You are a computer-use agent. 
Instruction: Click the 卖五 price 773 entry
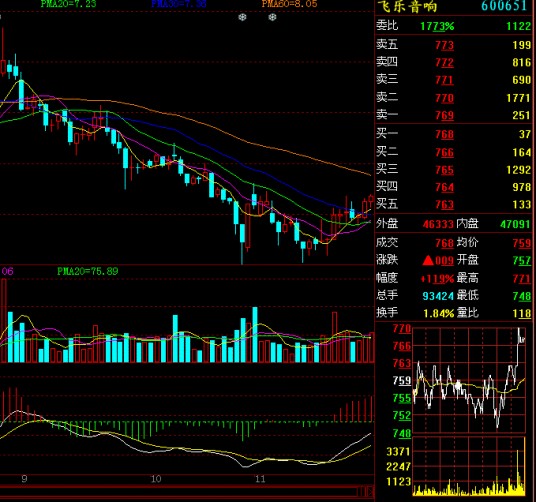[444, 45]
